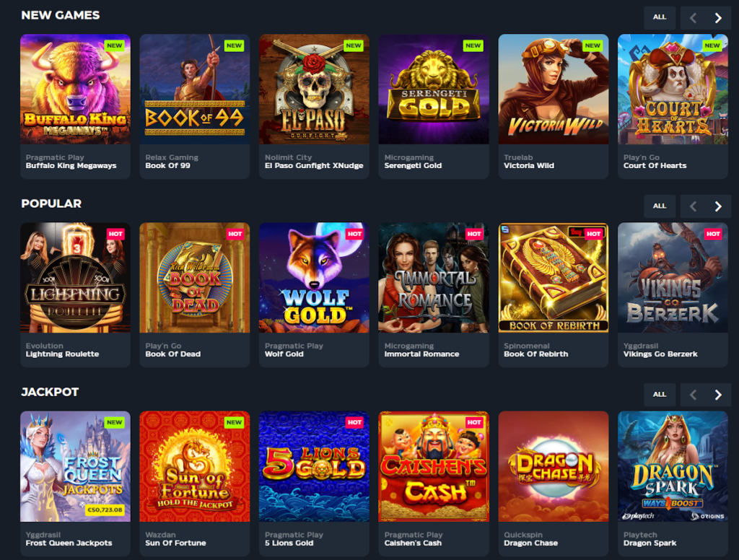Screen dimensions: 739x560
Task: Launch El Paso Gunfight XNudge game
Action: 315,89
